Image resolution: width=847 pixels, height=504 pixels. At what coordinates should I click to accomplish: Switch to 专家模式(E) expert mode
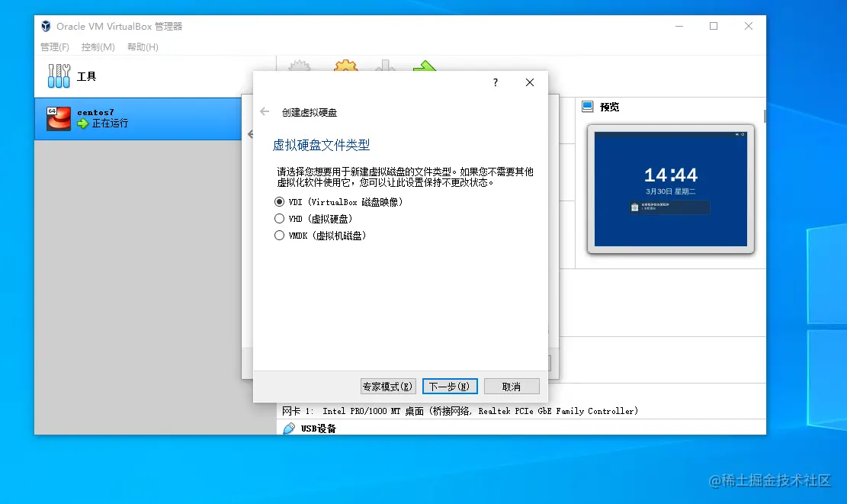(x=388, y=386)
